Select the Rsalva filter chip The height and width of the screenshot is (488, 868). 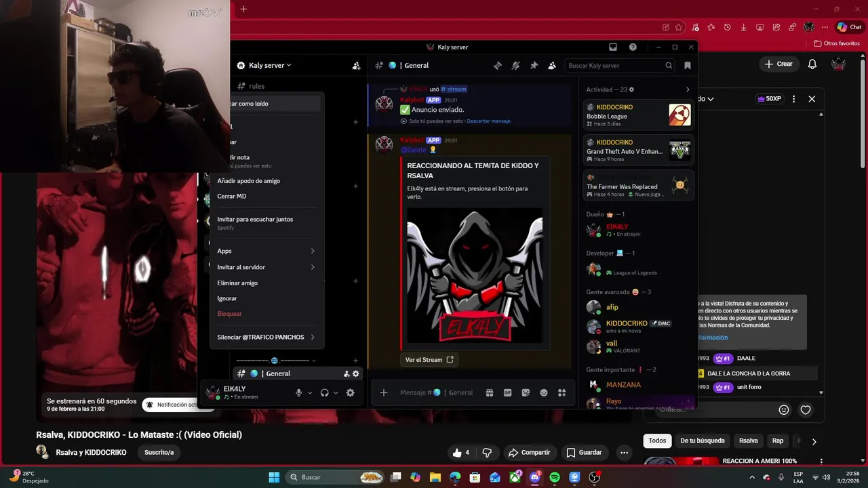748,441
